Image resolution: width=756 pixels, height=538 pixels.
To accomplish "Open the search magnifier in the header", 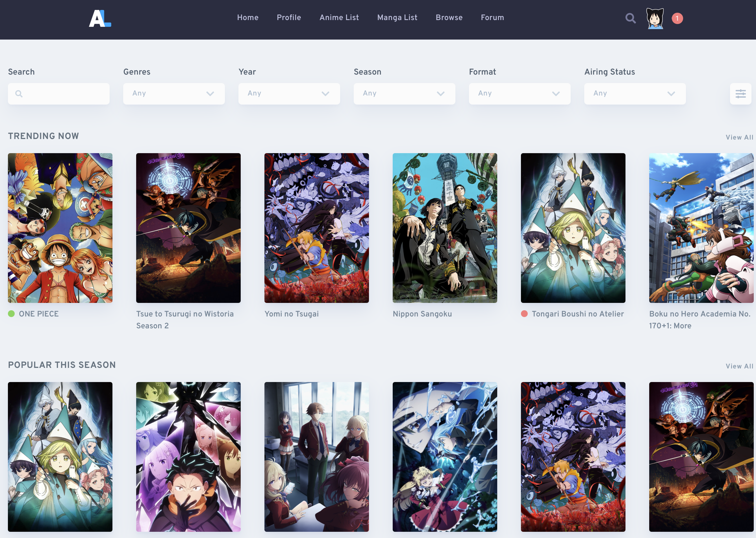I will (x=631, y=18).
